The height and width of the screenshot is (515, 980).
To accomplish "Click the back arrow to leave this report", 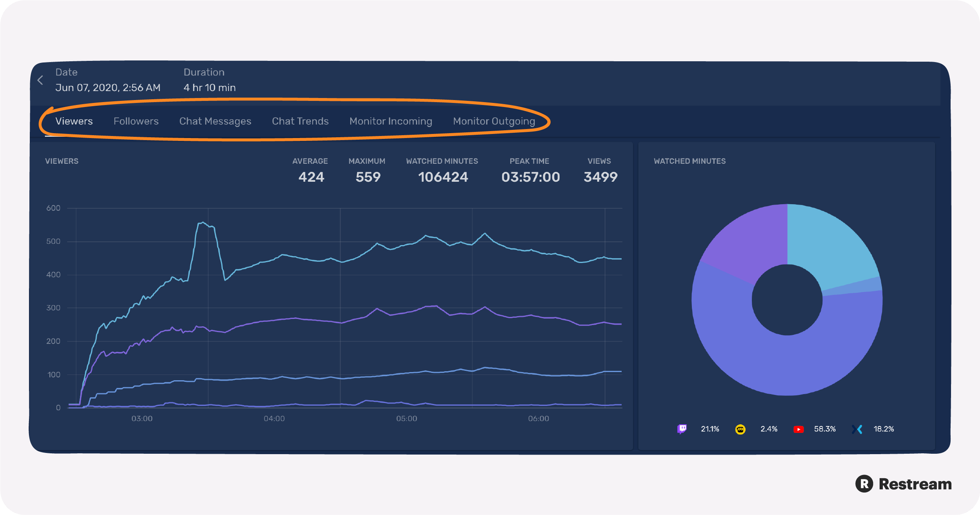I will tap(40, 80).
